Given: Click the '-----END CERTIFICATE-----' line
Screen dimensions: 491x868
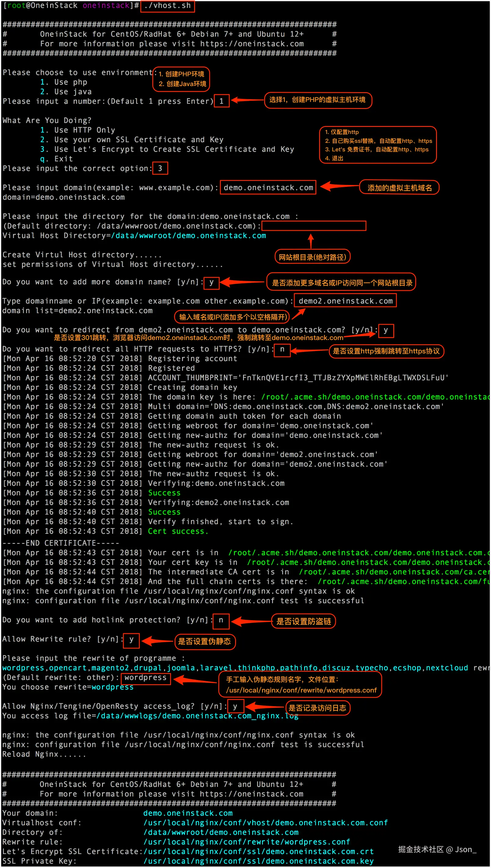Looking at the screenshot, I should [x=61, y=543].
